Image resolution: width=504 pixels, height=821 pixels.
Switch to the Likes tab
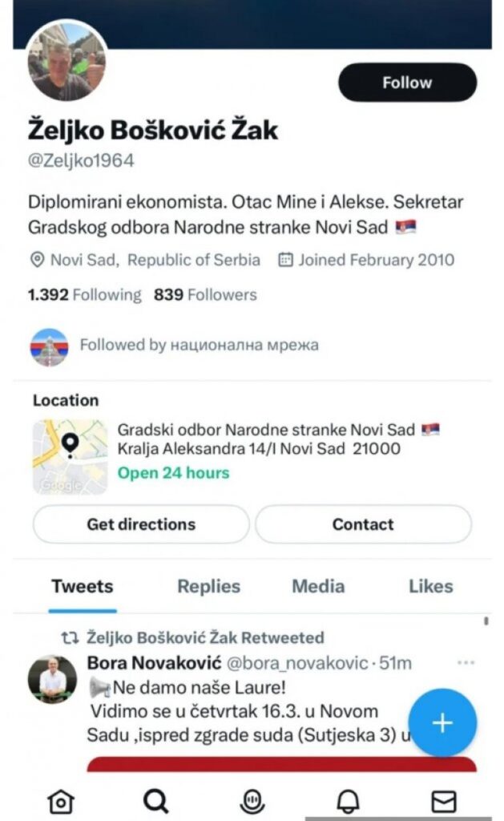(x=430, y=586)
